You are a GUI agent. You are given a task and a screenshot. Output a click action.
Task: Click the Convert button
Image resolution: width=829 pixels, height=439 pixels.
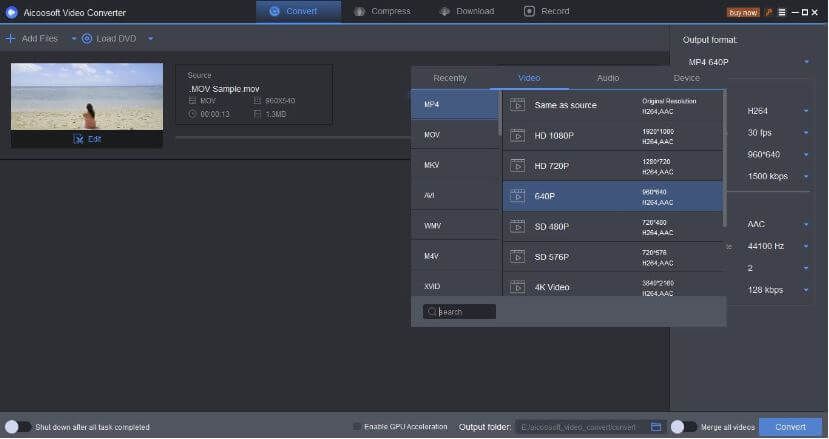790,427
